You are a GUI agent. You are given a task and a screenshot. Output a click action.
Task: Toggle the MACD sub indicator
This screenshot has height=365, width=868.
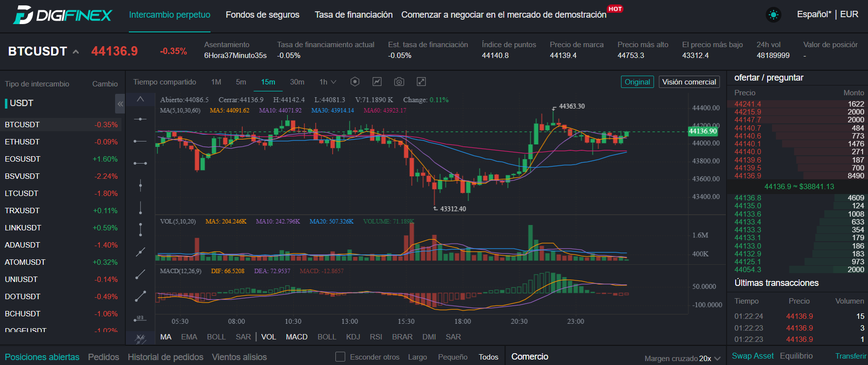tap(297, 337)
